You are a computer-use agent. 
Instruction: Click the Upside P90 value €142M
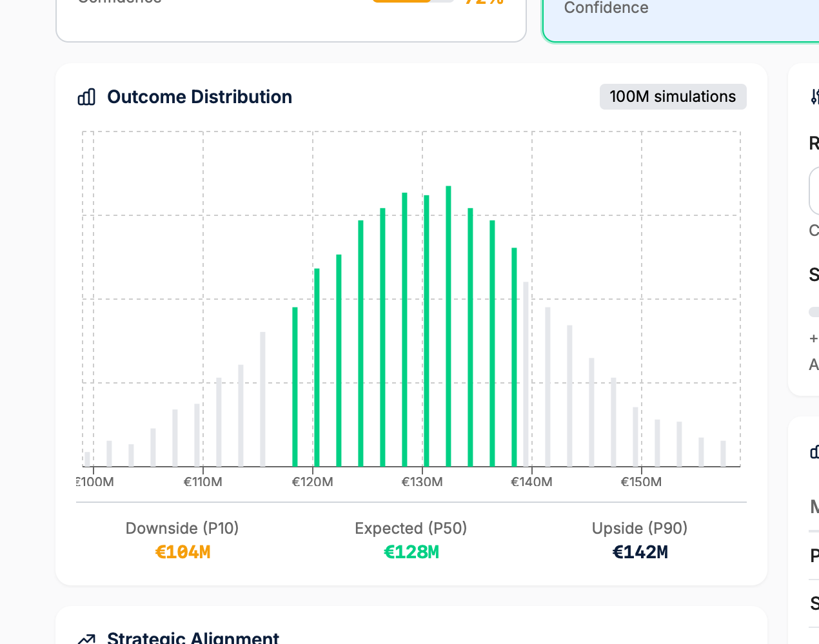(x=640, y=552)
